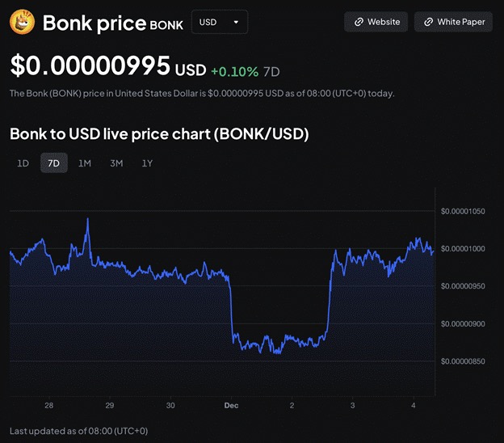
Task: Click the $0.00000850 y-axis label
Action: point(463,361)
